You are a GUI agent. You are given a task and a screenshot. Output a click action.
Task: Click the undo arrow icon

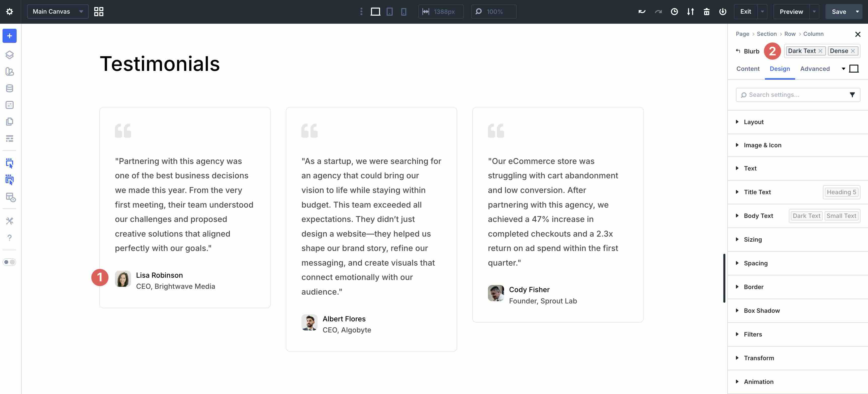click(642, 11)
